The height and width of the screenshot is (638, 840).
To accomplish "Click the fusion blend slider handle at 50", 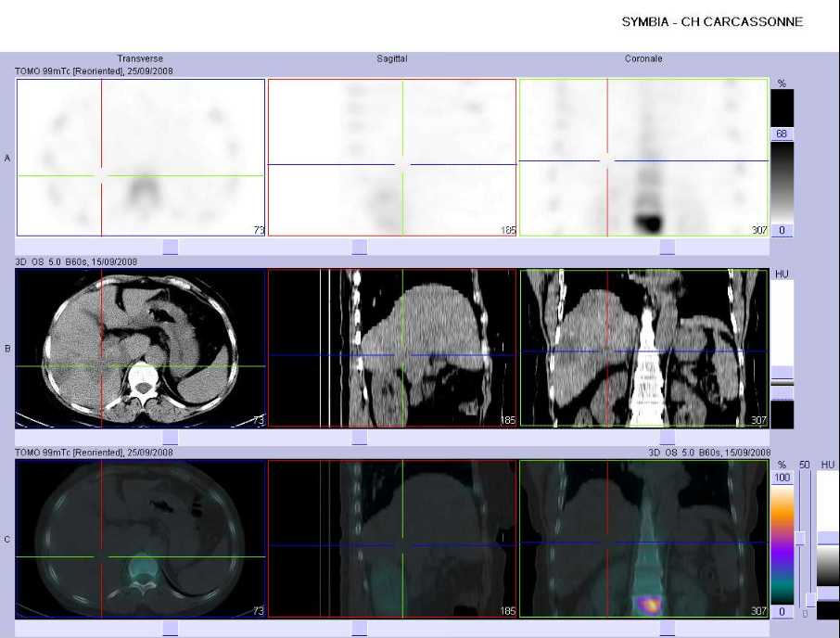I will [800, 539].
